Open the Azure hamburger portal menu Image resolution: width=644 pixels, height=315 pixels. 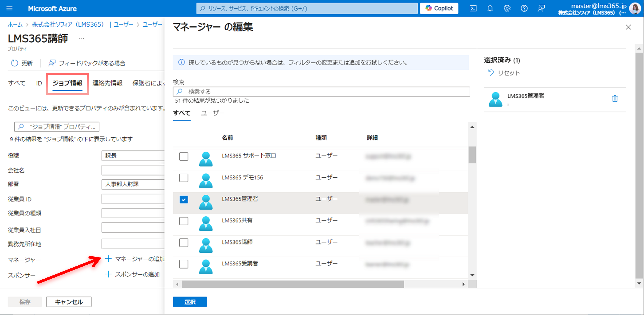click(x=9, y=9)
